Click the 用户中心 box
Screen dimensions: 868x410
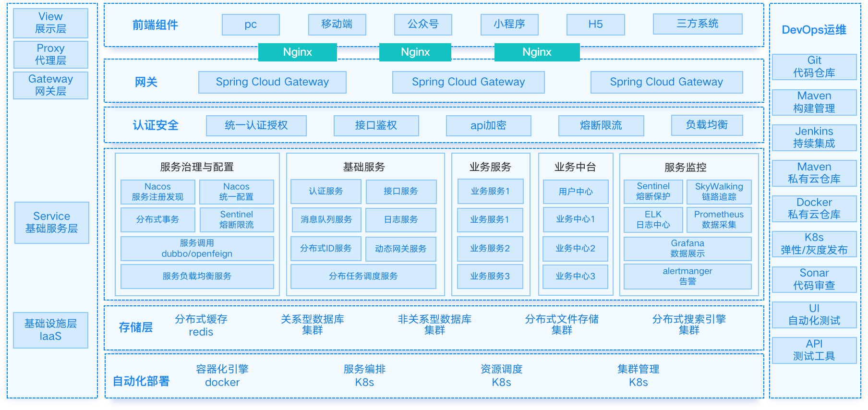tap(576, 192)
